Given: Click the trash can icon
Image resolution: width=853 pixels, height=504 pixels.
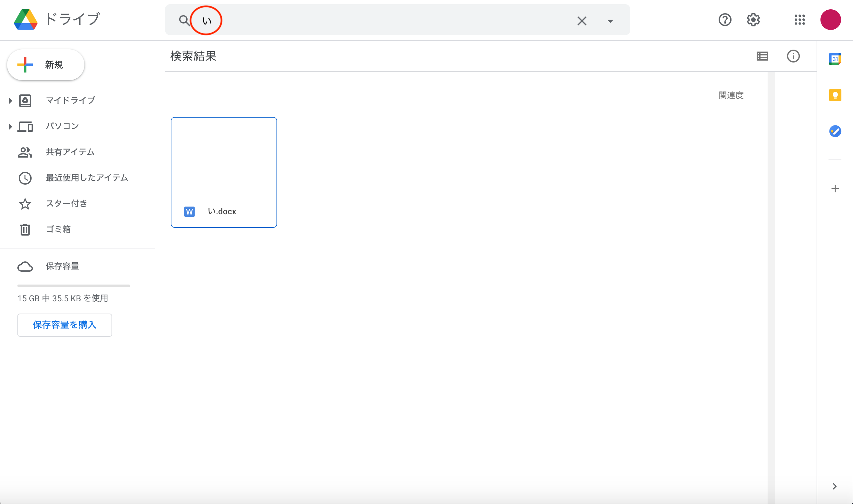Looking at the screenshot, I should click(x=25, y=229).
